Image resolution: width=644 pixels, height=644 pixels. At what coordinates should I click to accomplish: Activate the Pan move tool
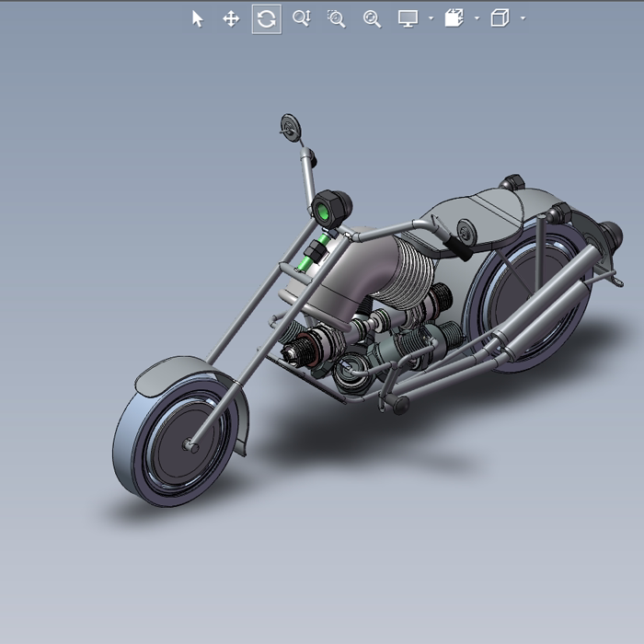[231, 19]
